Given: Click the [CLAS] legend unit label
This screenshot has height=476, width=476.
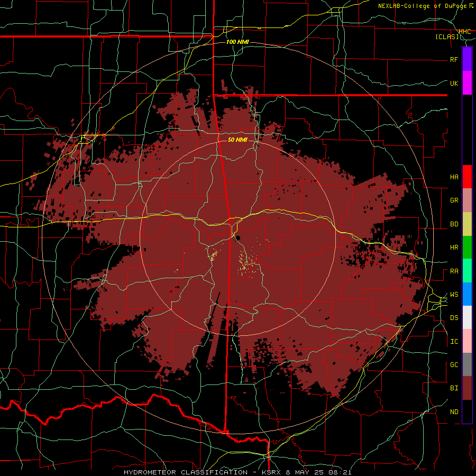Looking at the screenshot, I should 447,36.
